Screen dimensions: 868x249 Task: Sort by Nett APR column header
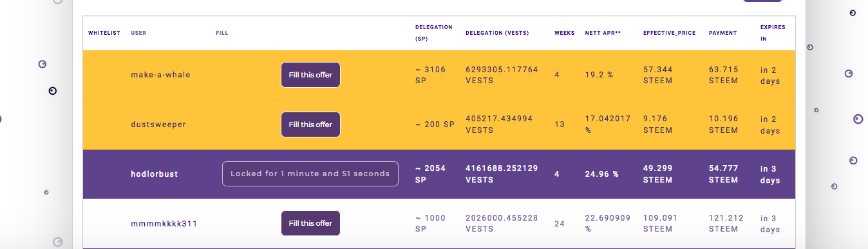(603, 33)
